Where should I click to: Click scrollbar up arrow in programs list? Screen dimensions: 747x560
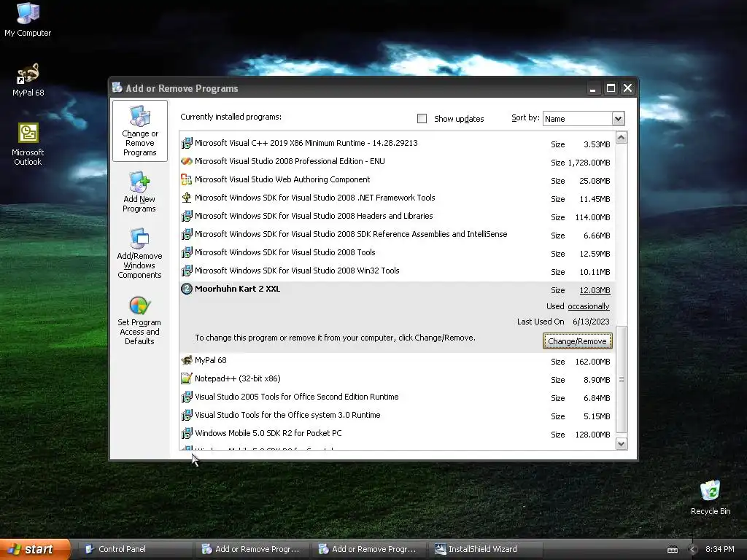tap(622, 138)
